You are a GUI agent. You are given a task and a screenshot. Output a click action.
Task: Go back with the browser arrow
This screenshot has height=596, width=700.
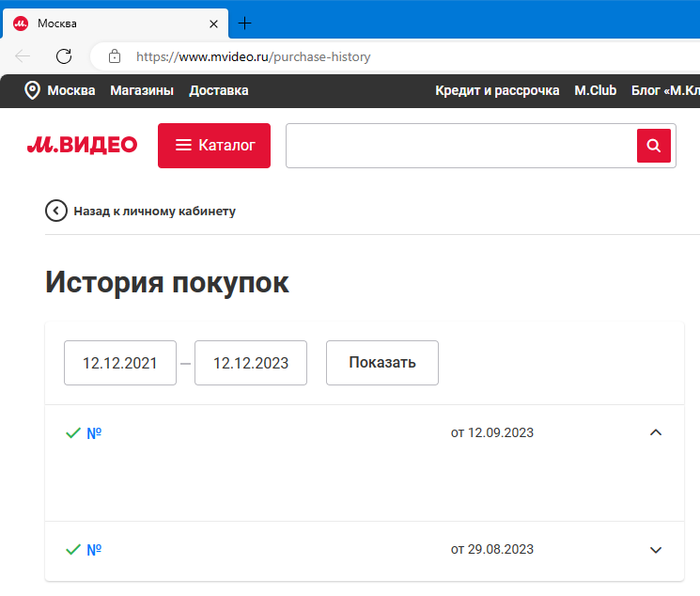(x=23, y=56)
